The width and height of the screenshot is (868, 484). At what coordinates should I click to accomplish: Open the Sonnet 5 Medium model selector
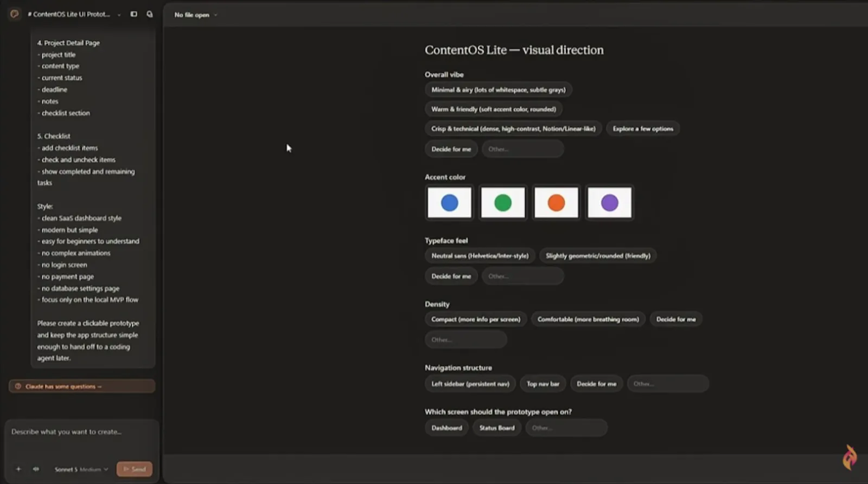tap(81, 469)
